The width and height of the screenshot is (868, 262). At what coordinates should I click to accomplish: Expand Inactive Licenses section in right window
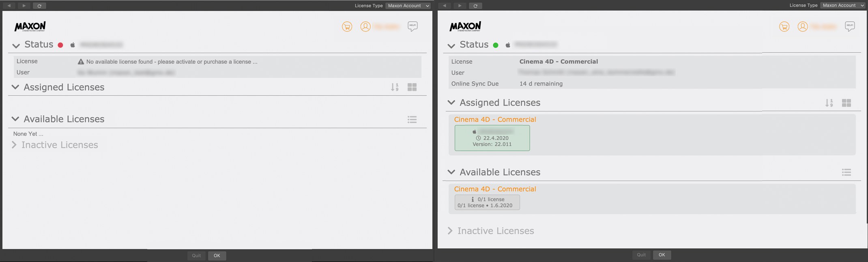(x=450, y=231)
